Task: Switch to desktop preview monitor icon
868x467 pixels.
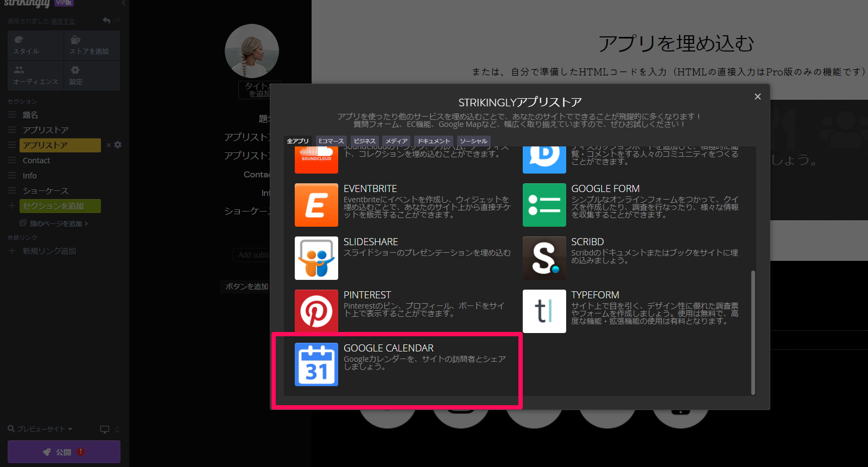Action: pos(105,430)
